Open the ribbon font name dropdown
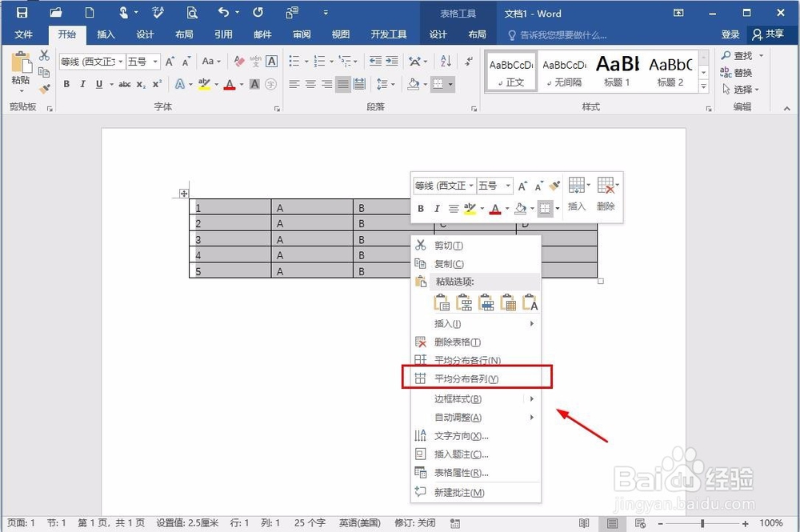 pos(121,62)
